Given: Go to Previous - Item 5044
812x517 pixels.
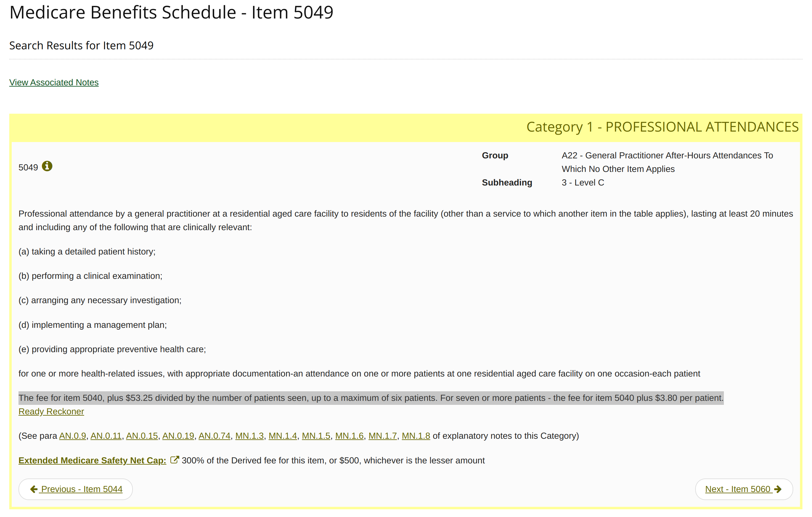Looking at the screenshot, I should coord(82,489).
